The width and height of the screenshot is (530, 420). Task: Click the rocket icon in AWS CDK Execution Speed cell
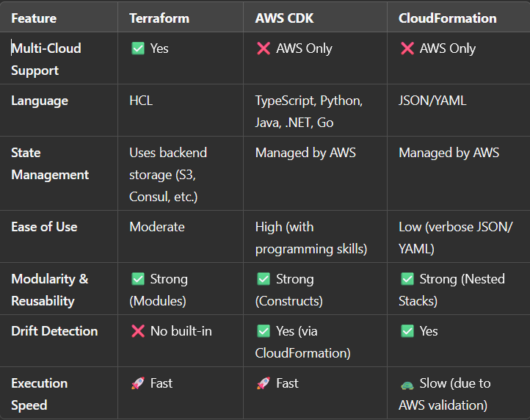tap(263, 383)
